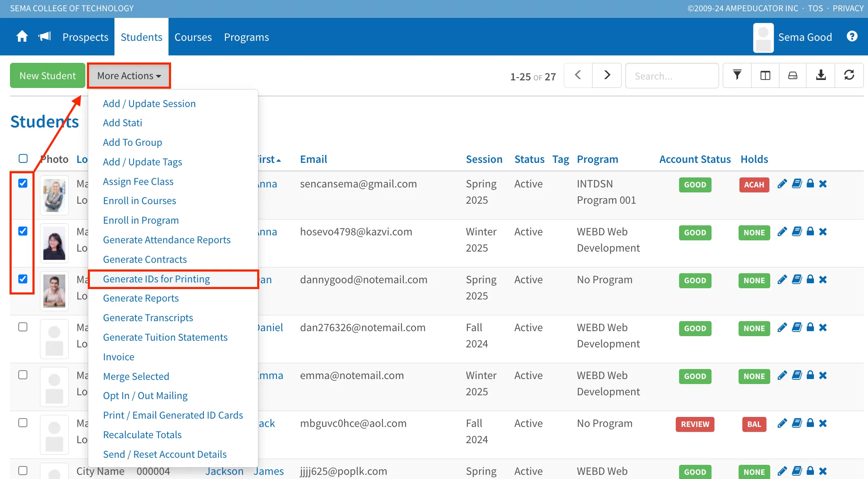868x479 pixels.
Task: Click the New Student button
Action: pos(47,75)
